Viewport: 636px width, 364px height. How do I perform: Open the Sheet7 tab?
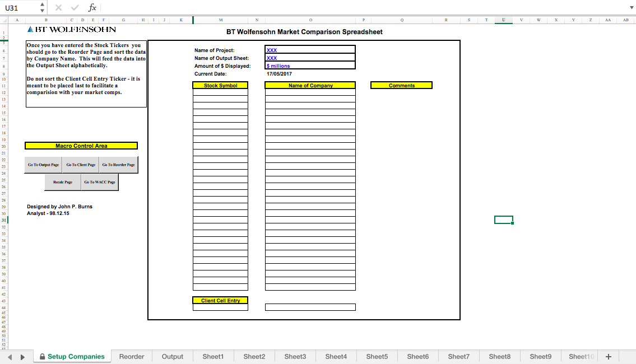(x=459, y=357)
